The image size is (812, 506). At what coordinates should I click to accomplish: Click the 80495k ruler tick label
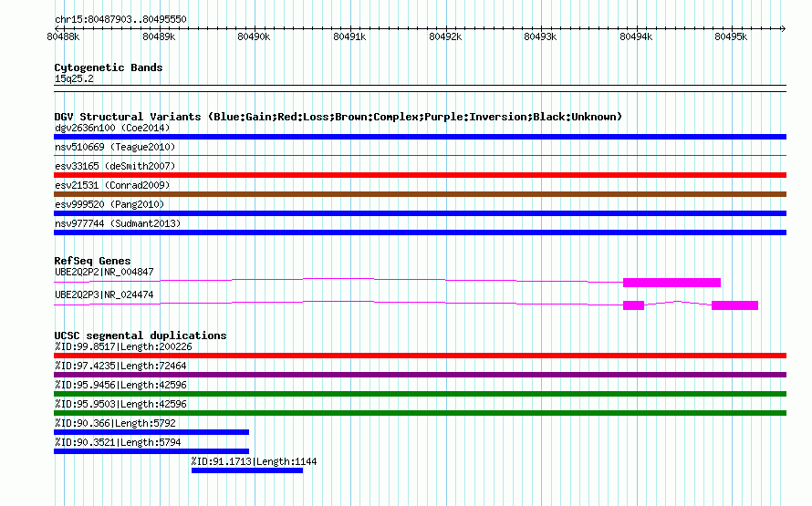click(731, 36)
